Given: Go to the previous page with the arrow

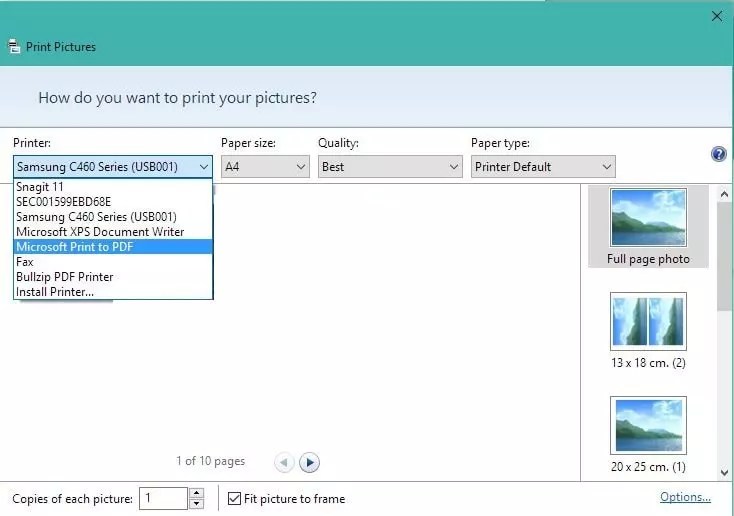Looking at the screenshot, I should coord(284,462).
